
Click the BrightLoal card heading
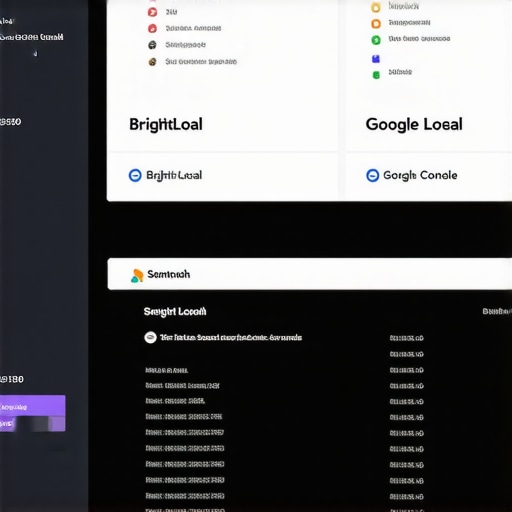(x=166, y=125)
